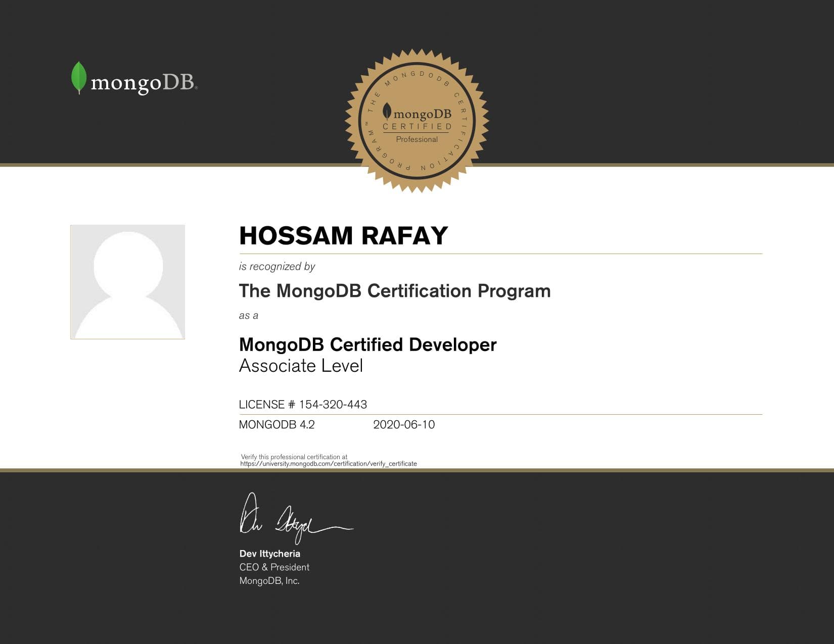The width and height of the screenshot is (834, 644).
Task: Select the 'CEO & President' title text
Action: 274,567
